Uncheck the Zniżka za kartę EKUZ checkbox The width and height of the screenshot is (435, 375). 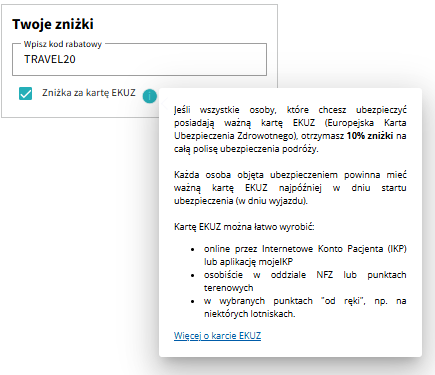(x=26, y=94)
